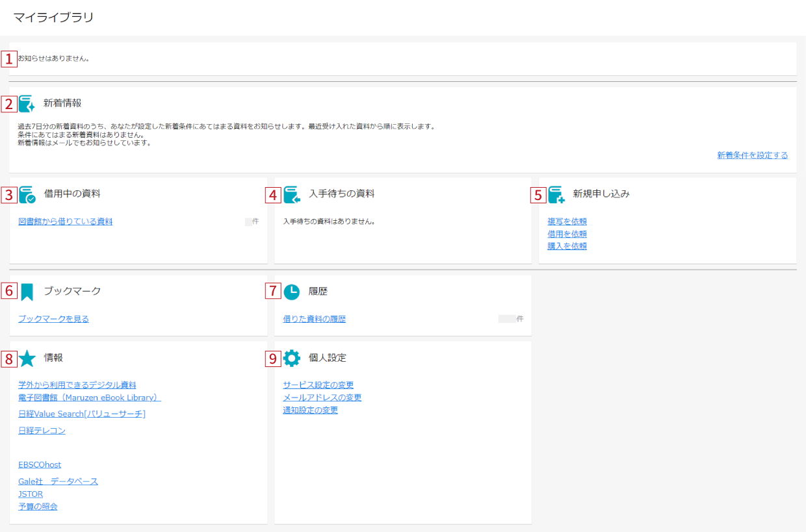Select 複写を依頼 link
Screen dimensions: 806x532
coord(567,222)
